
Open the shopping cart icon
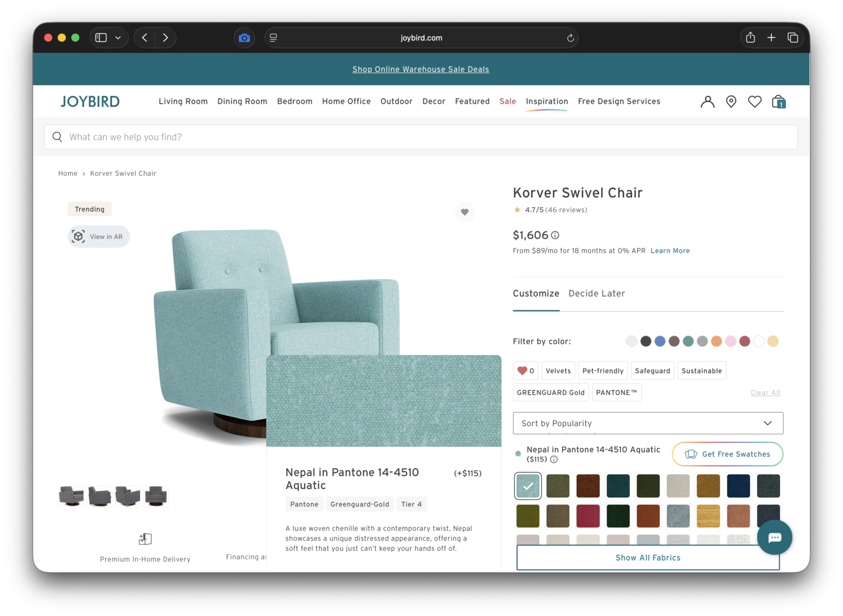coord(778,102)
